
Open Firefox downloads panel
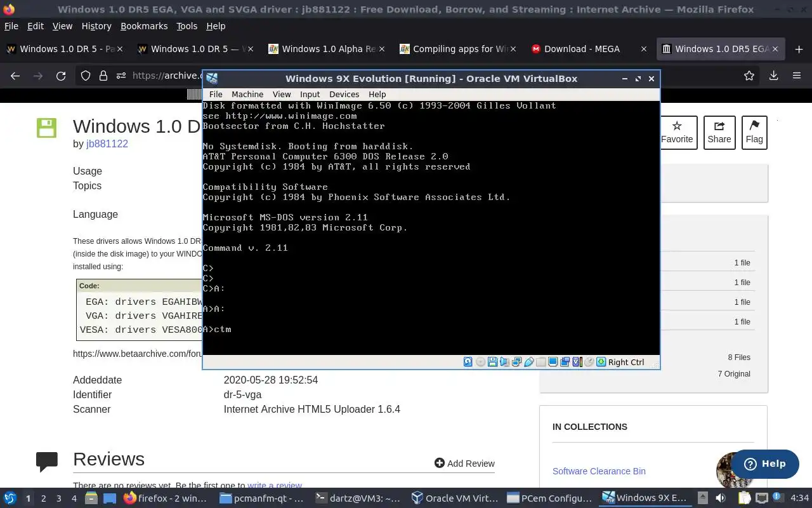coord(773,76)
